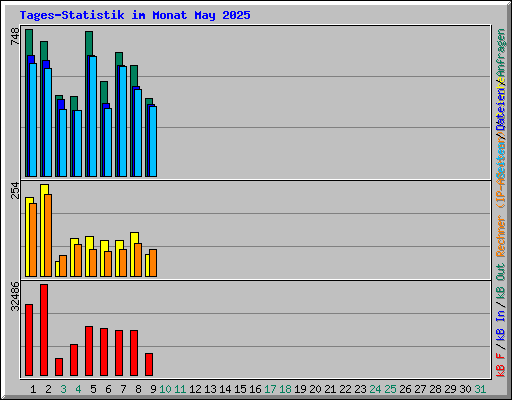Click day label 28 on the x-axis
Screen dimensions: 512x400
(x=435, y=389)
